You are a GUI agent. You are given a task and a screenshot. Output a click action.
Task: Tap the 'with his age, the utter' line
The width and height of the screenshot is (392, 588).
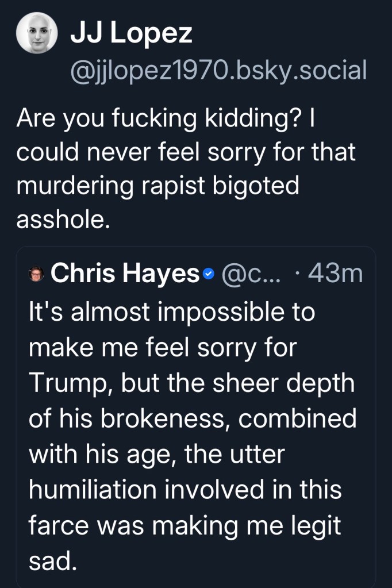click(x=156, y=454)
